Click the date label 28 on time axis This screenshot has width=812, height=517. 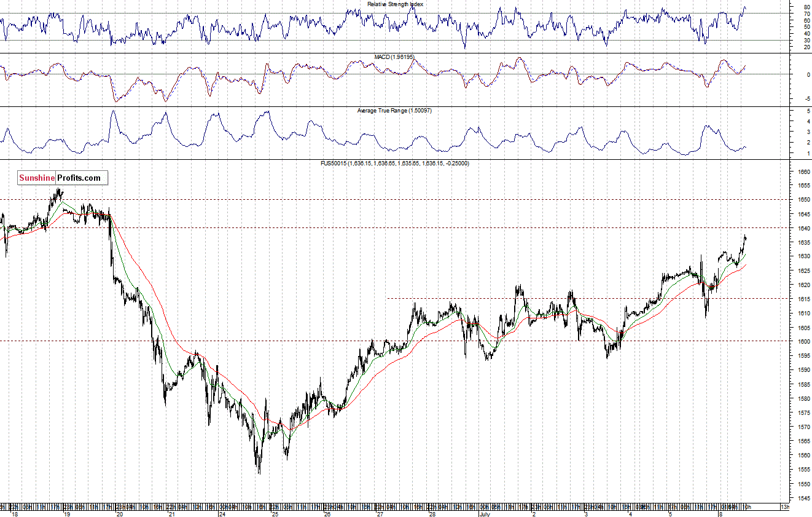pos(432,513)
